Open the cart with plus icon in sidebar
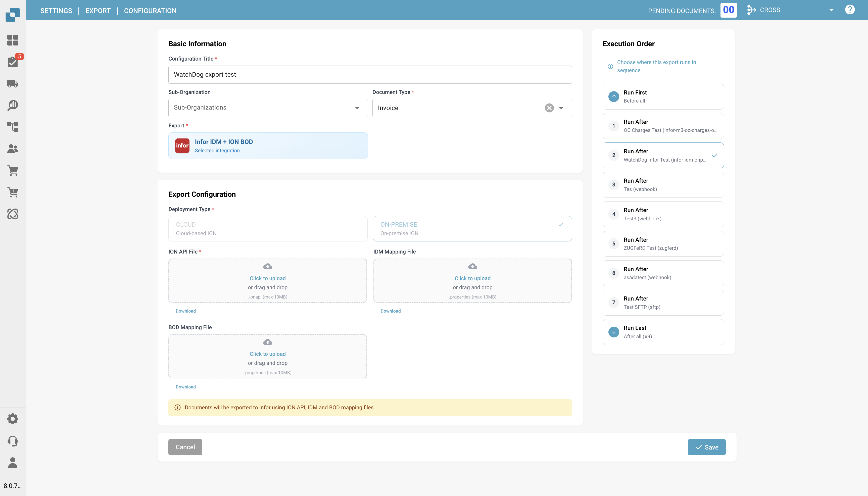 click(x=13, y=192)
